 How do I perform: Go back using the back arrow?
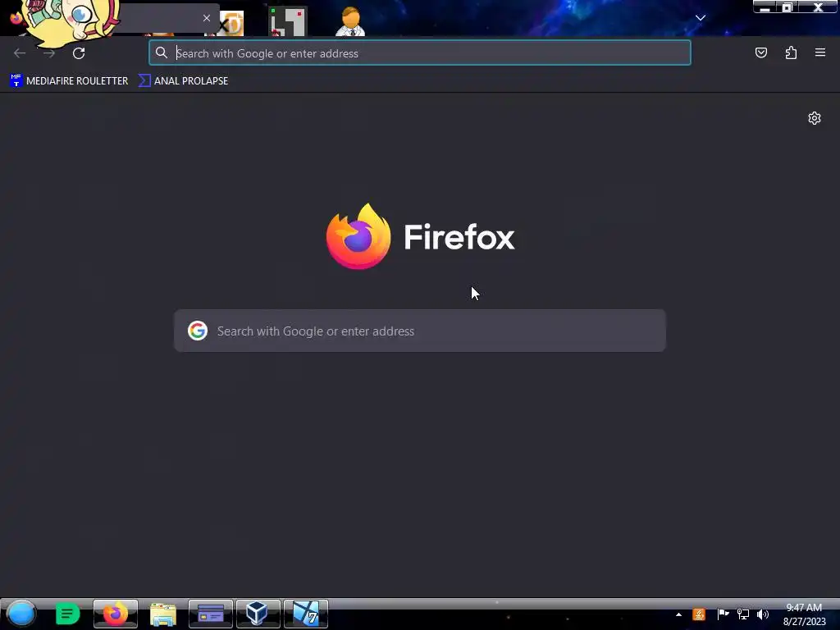20,53
